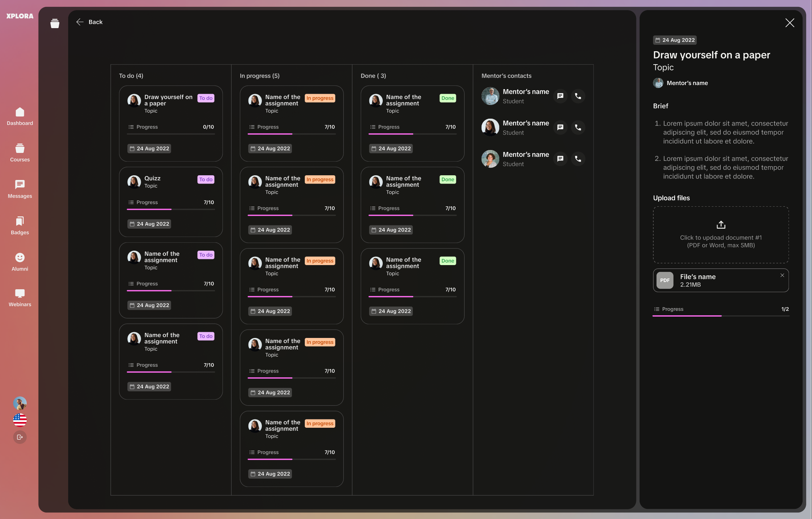The image size is (812, 519).
Task: Call the second mentor in contacts
Action: click(578, 127)
